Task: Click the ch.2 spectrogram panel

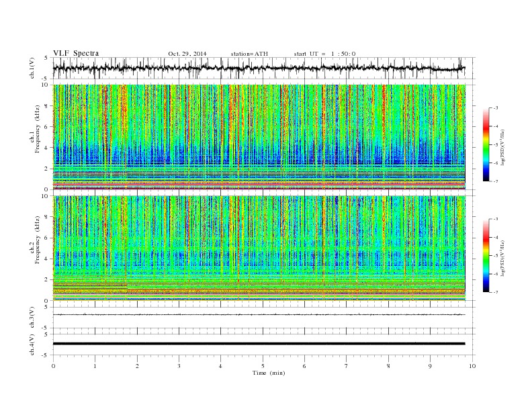Action: 259,248
